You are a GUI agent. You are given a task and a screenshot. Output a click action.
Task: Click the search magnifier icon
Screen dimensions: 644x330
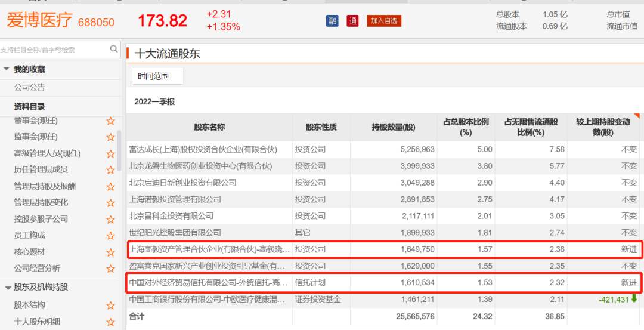(114, 50)
